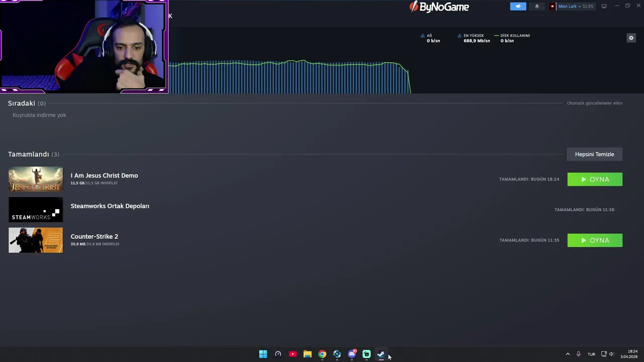Open the green streaming app in taskbar
This screenshot has height=362, width=644.
367,354
